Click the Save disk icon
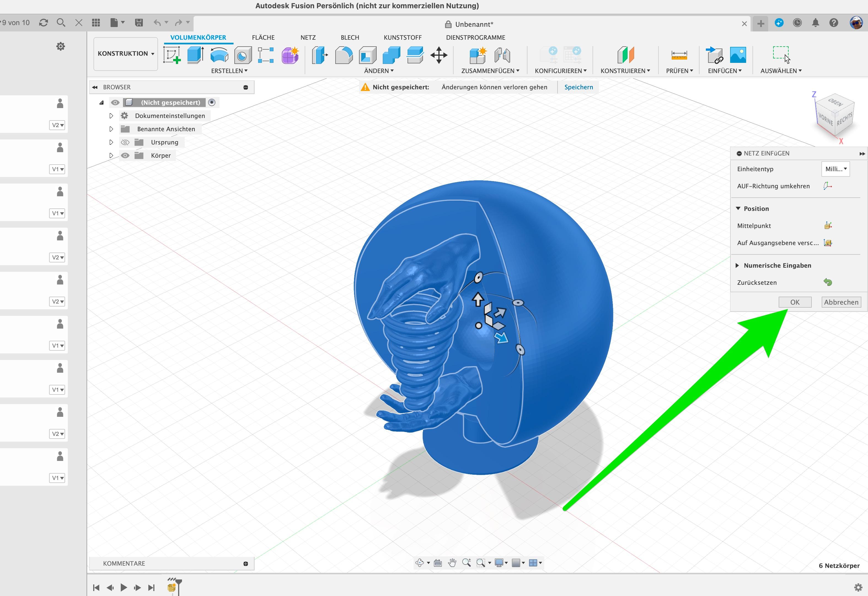This screenshot has height=596, width=868. point(139,23)
